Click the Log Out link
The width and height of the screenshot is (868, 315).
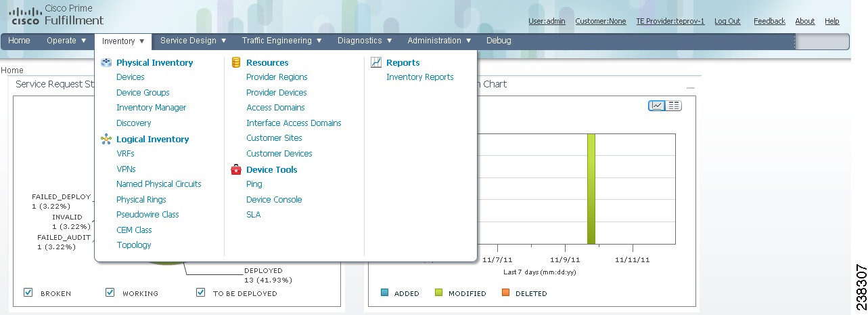[727, 21]
